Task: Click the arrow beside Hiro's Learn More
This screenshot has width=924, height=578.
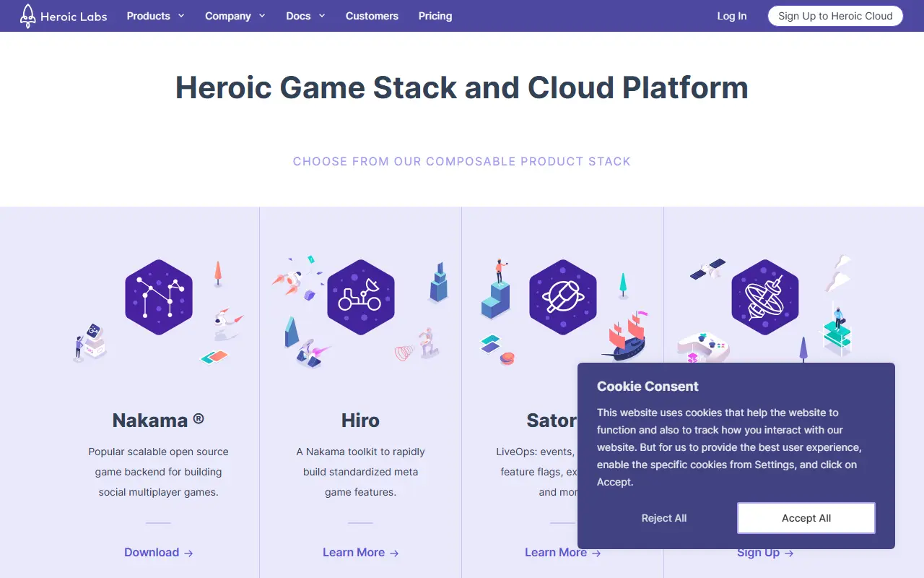Action: 394,553
